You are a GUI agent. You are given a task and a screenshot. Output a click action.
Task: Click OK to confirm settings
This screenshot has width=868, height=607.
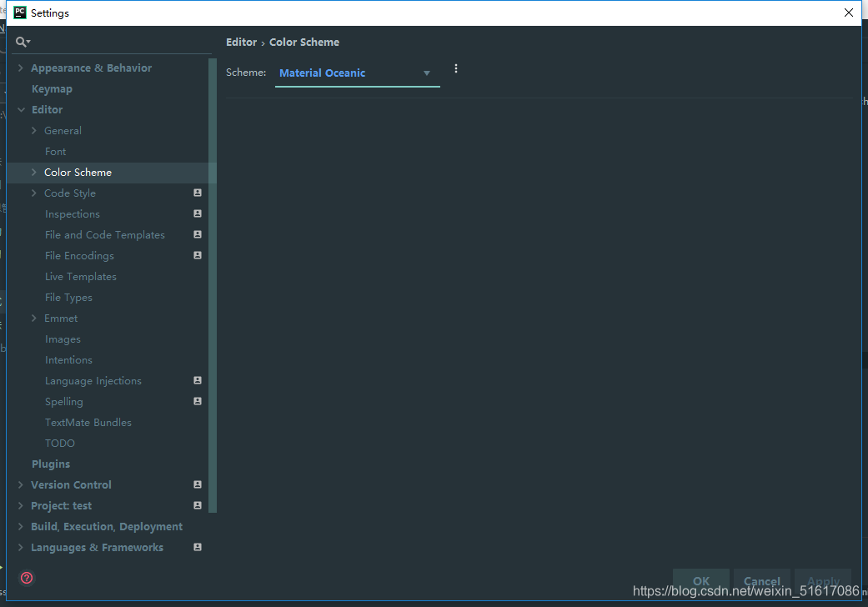click(701, 581)
